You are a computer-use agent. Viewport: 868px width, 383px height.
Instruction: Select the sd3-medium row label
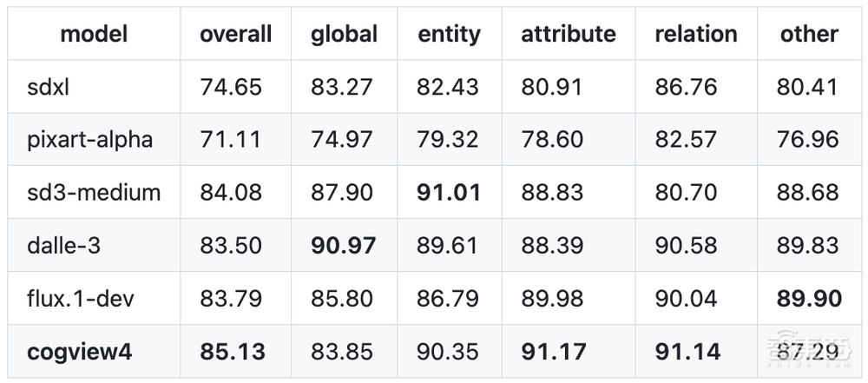94,193
